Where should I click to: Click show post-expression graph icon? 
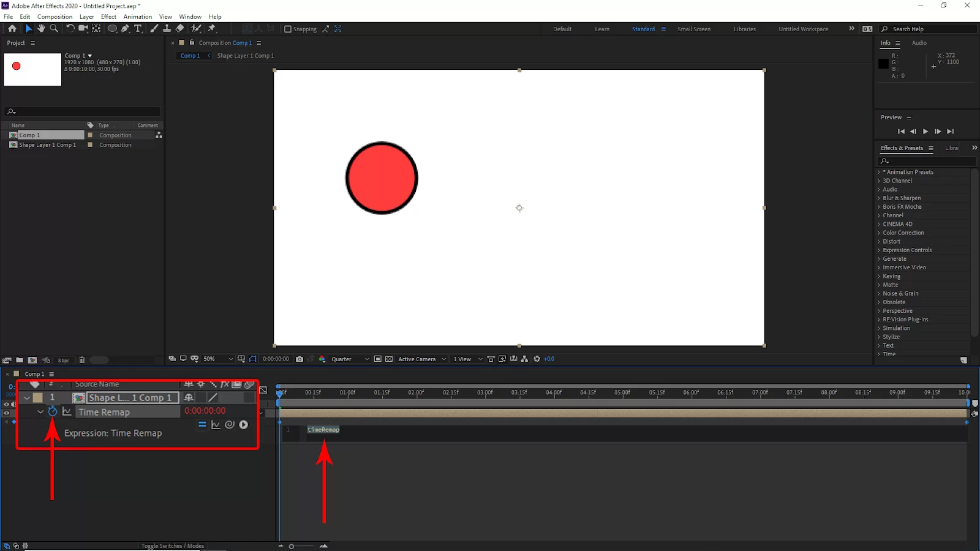216,425
